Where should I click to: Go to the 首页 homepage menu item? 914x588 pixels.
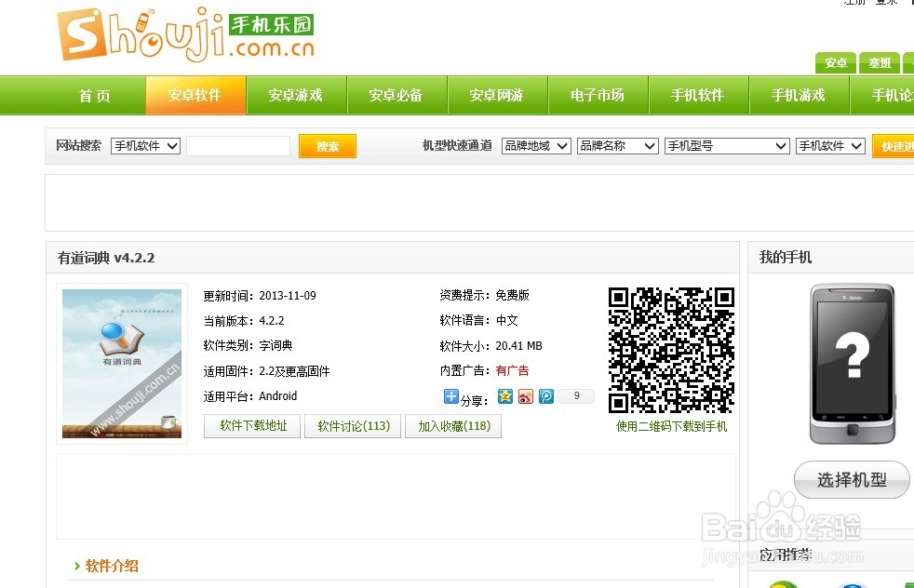point(94,94)
